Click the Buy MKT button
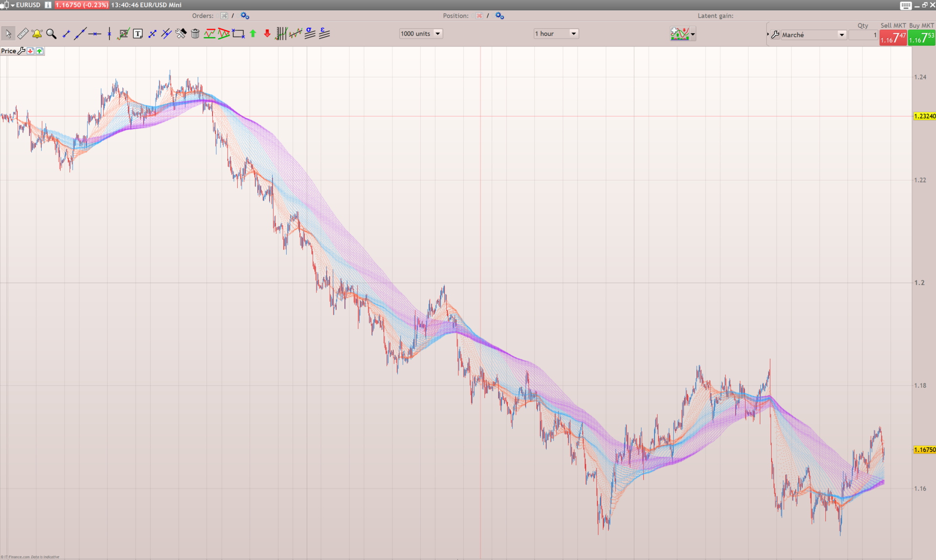This screenshot has height=560, width=936. tap(921, 38)
